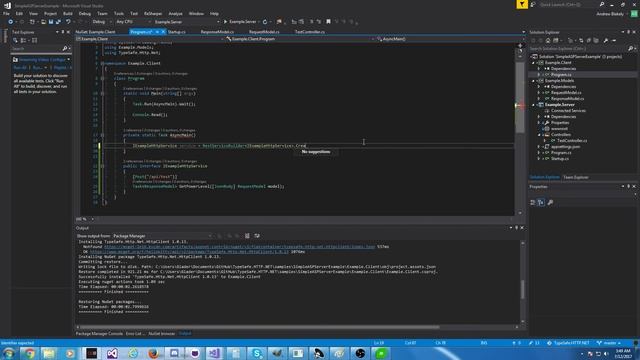Click the Test Explorer group-by icon
This screenshot has width=640, height=360.
[24, 40]
